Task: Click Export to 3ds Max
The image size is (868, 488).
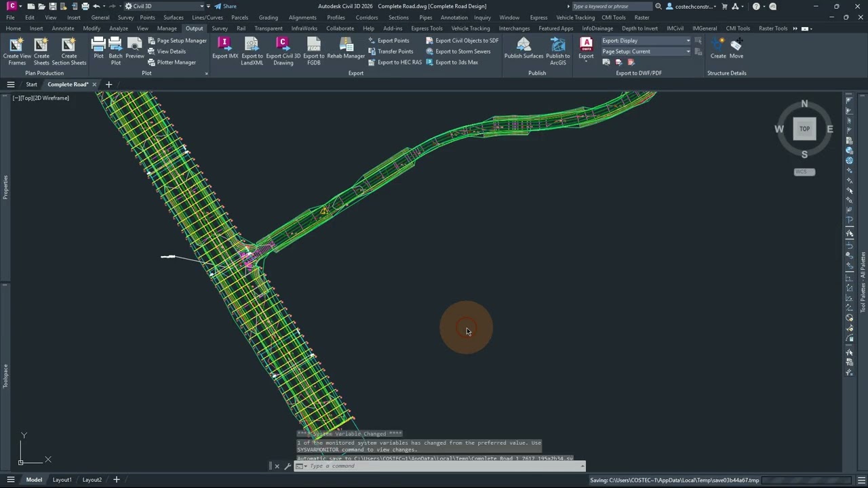Action: 452,62
